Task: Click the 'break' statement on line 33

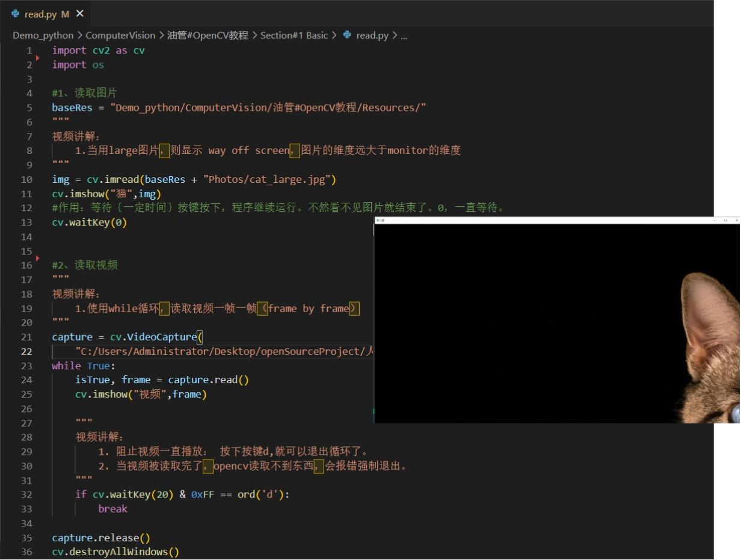Action: pyautogui.click(x=113, y=508)
